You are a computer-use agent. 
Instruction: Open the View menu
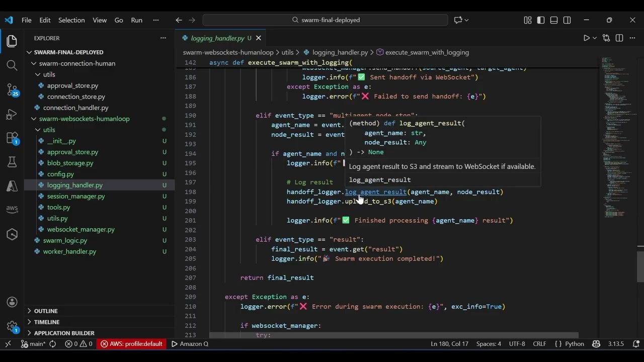click(x=100, y=20)
